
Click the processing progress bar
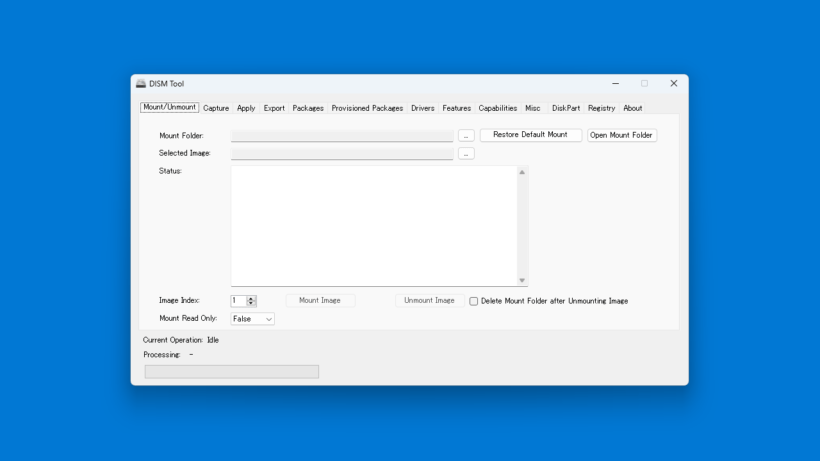tap(232, 372)
